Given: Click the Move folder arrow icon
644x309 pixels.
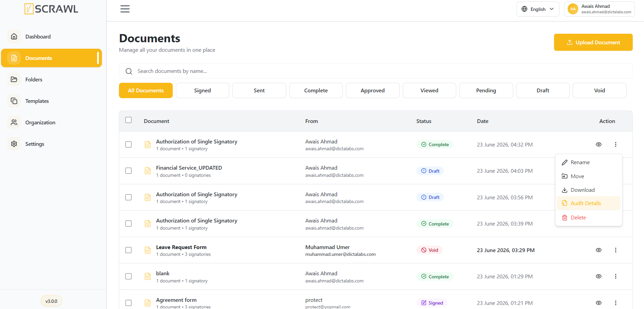Looking at the screenshot, I should point(565,176).
